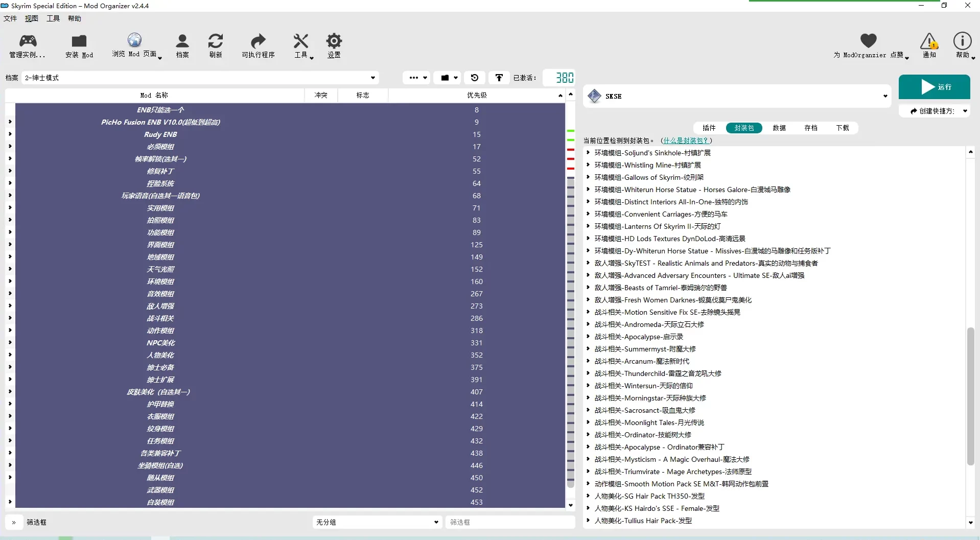The width and height of the screenshot is (980, 540).
Task: Open the executables arrow icon
Action: pyautogui.click(x=258, y=41)
